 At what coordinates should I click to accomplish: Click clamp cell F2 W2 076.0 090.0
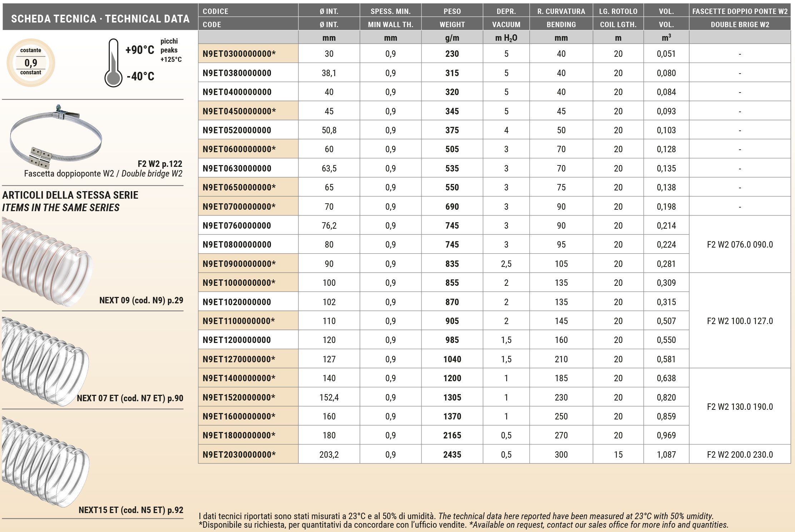[x=740, y=244]
